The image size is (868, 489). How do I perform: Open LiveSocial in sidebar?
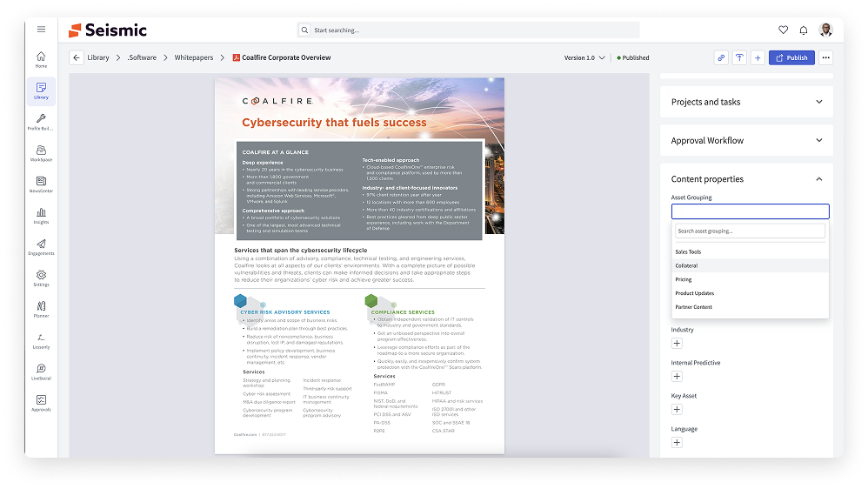click(41, 372)
